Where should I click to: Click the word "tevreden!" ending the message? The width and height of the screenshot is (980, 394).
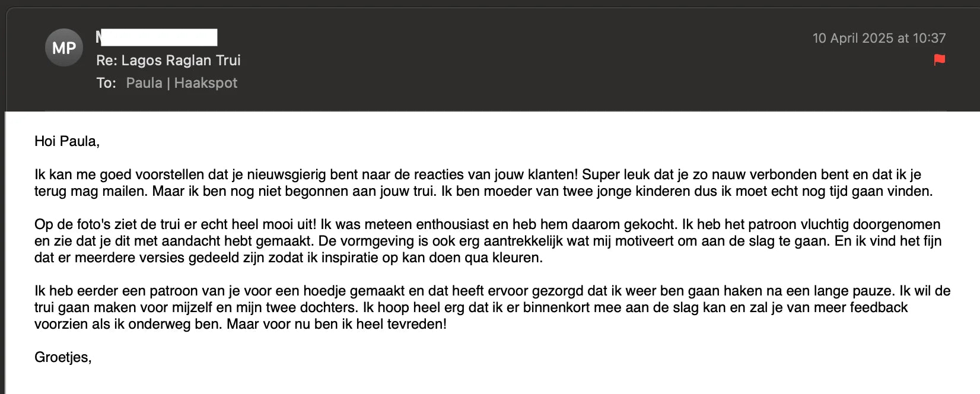pyautogui.click(x=419, y=325)
